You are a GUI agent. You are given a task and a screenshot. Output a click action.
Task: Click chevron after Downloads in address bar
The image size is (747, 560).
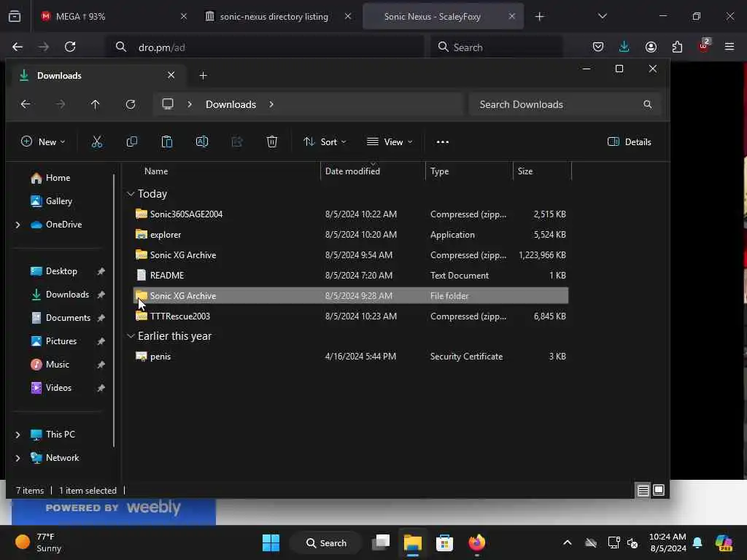pyautogui.click(x=271, y=104)
